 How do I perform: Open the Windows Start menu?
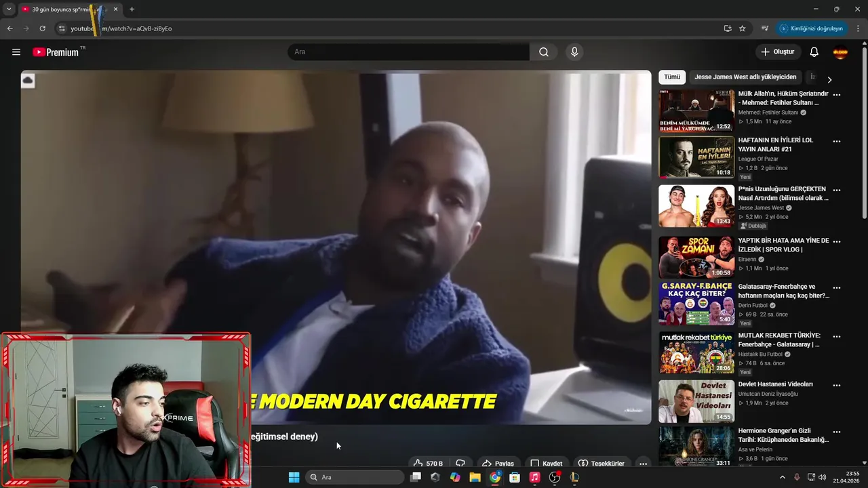point(294,477)
